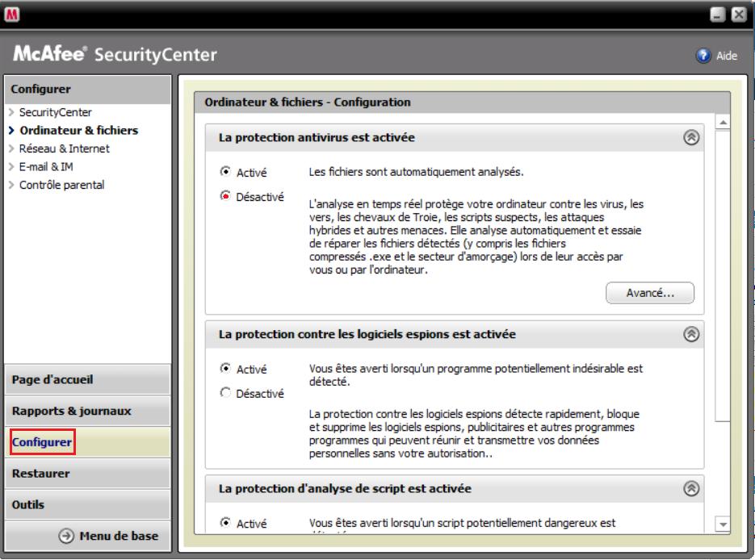Open Contrôle parental configuration
This screenshot has height=560, width=755.
pyautogui.click(x=61, y=186)
